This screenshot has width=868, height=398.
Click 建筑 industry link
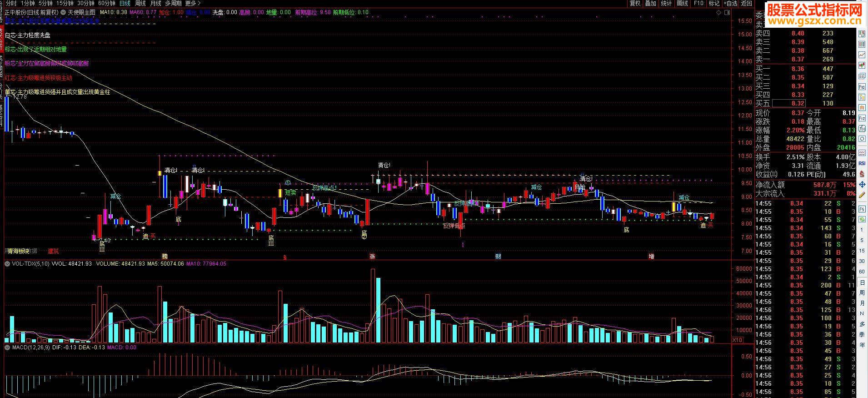53,251
